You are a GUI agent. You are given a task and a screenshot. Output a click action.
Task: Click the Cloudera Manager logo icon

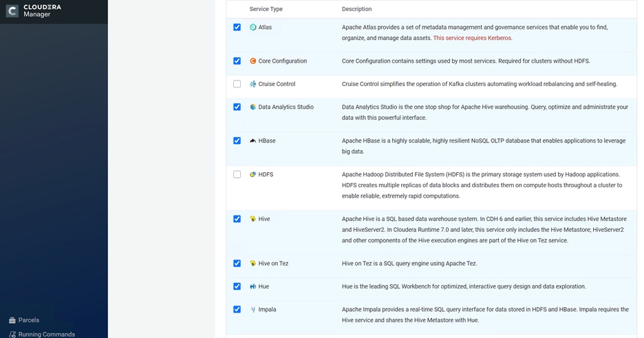pos(12,11)
